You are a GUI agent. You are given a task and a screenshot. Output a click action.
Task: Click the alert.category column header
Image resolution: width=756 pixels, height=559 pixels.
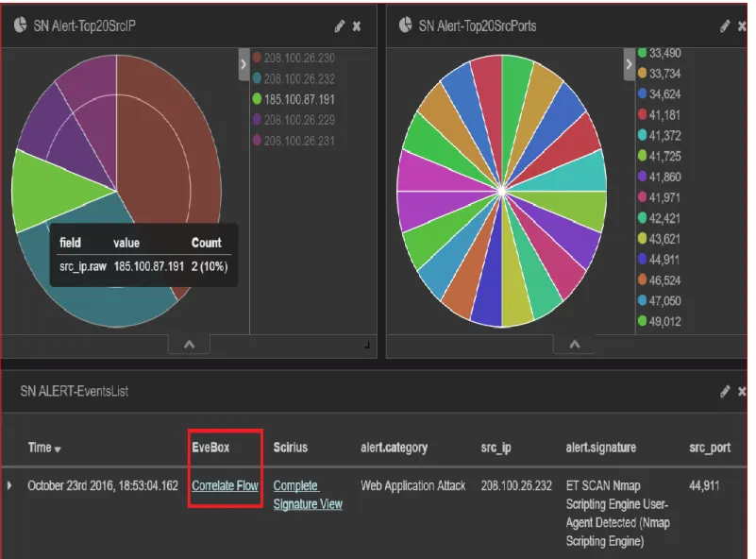394,449
